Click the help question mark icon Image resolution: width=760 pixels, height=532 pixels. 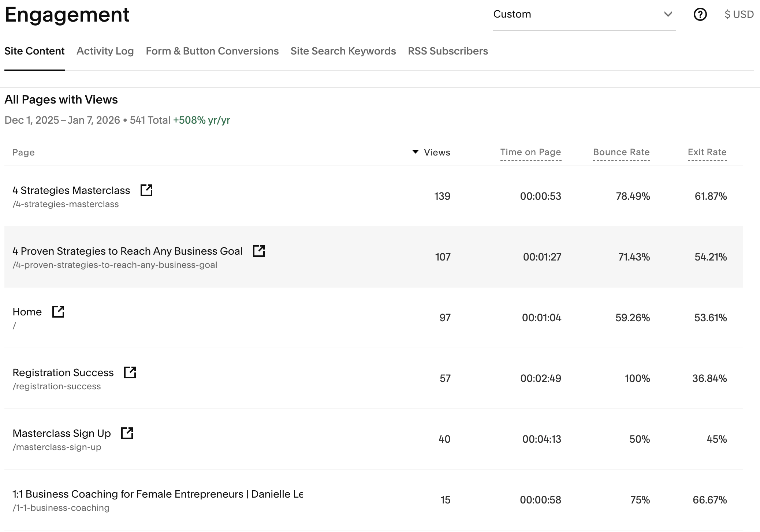(x=700, y=15)
